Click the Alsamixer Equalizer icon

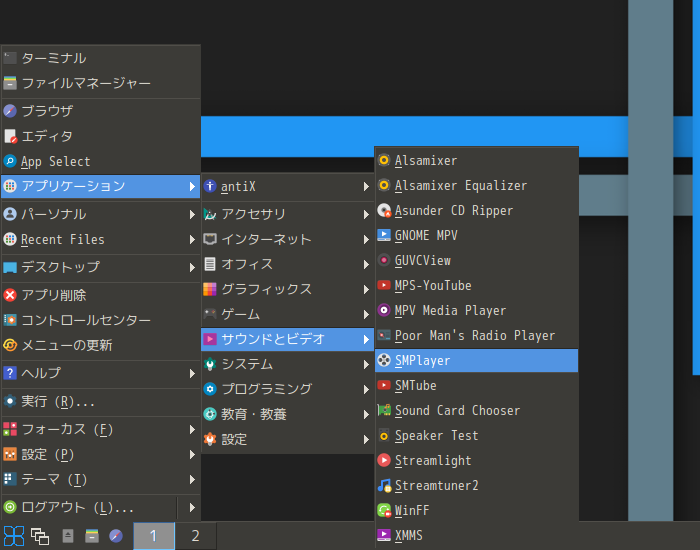[x=384, y=185]
